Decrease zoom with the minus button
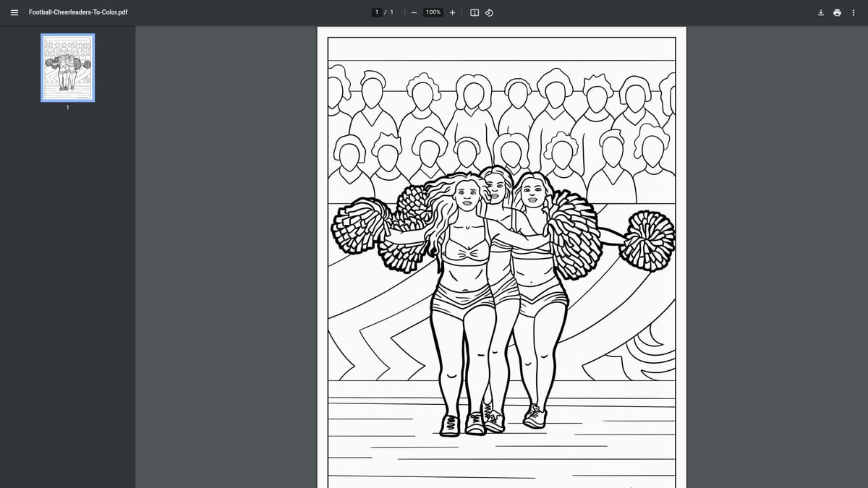 tap(414, 12)
